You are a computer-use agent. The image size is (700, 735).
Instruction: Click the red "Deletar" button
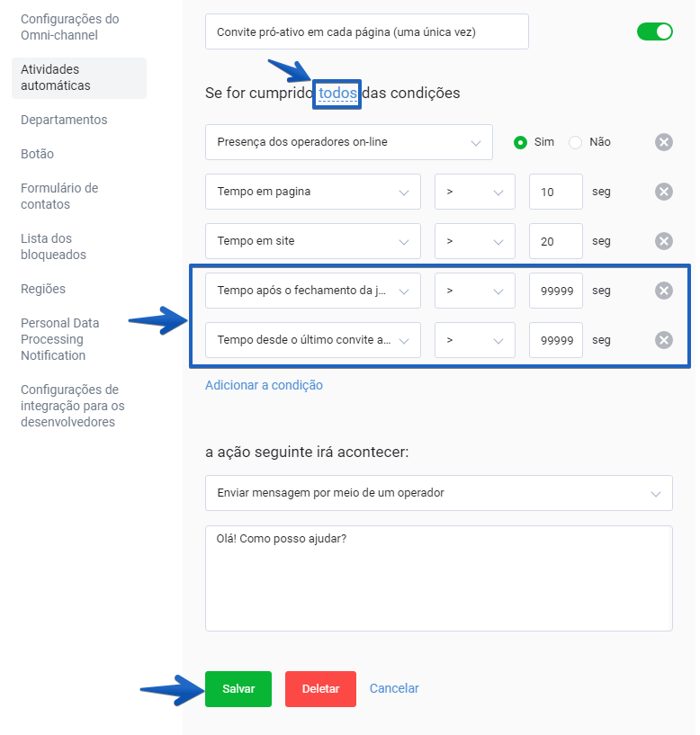tap(320, 688)
